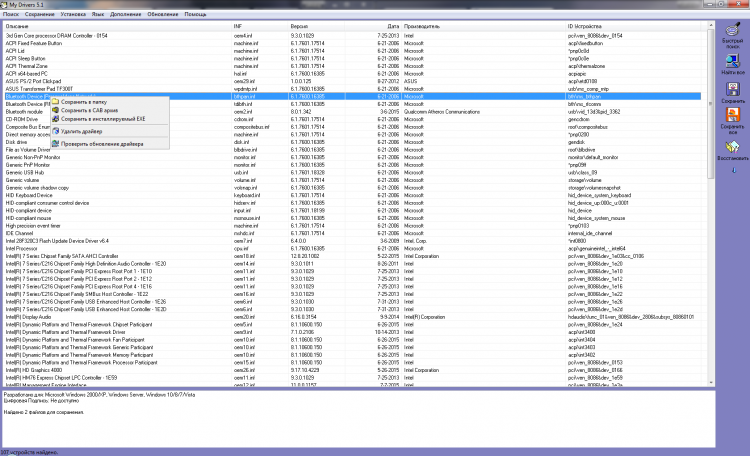This screenshot has width=750, height=456.
Task: Select the Intel(R) HD Graphics 4000 row
Action: [353, 370]
